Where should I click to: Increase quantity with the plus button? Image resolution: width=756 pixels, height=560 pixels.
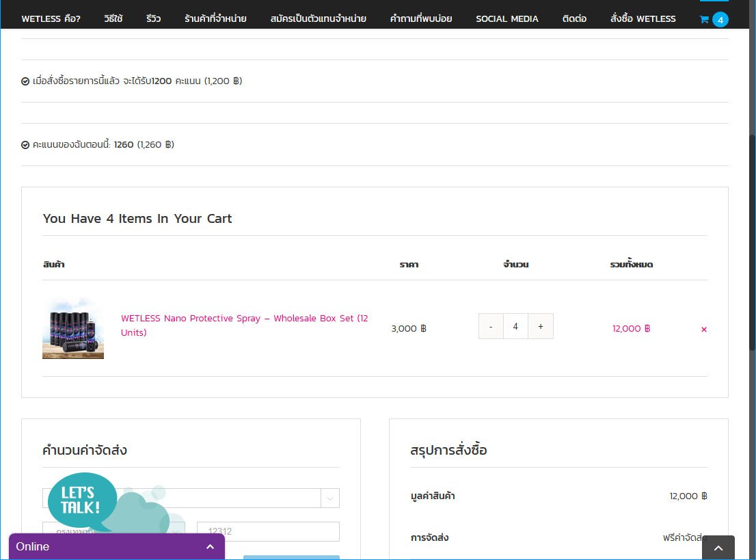pyautogui.click(x=541, y=327)
